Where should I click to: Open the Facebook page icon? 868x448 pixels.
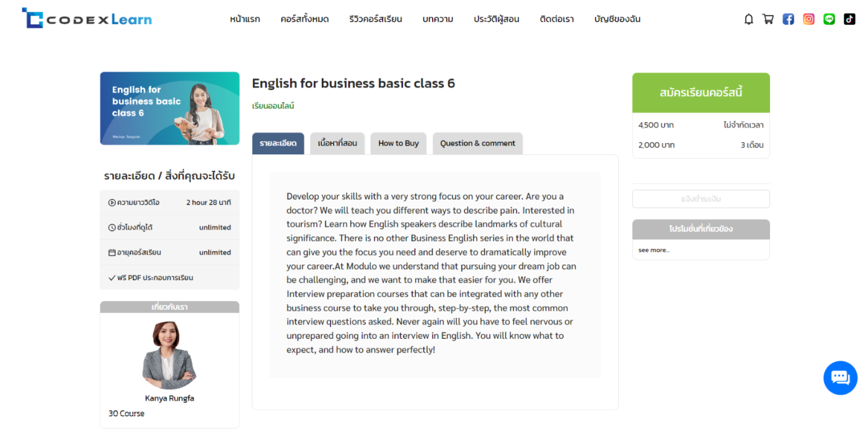tap(788, 19)
